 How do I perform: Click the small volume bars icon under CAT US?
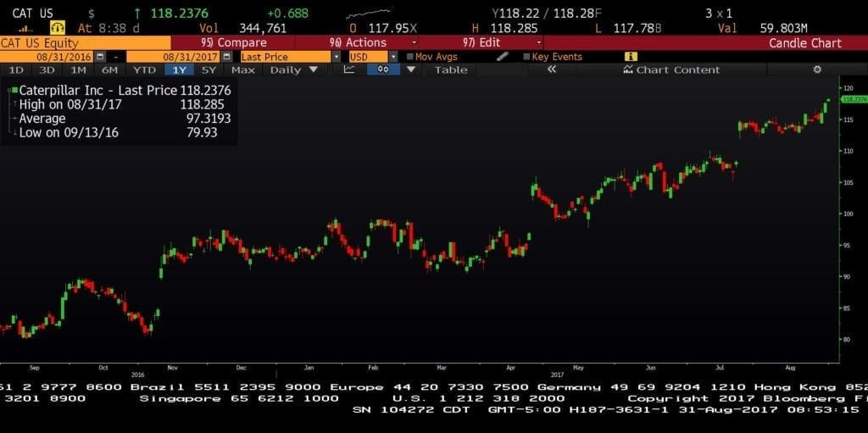tap(25, 29)
